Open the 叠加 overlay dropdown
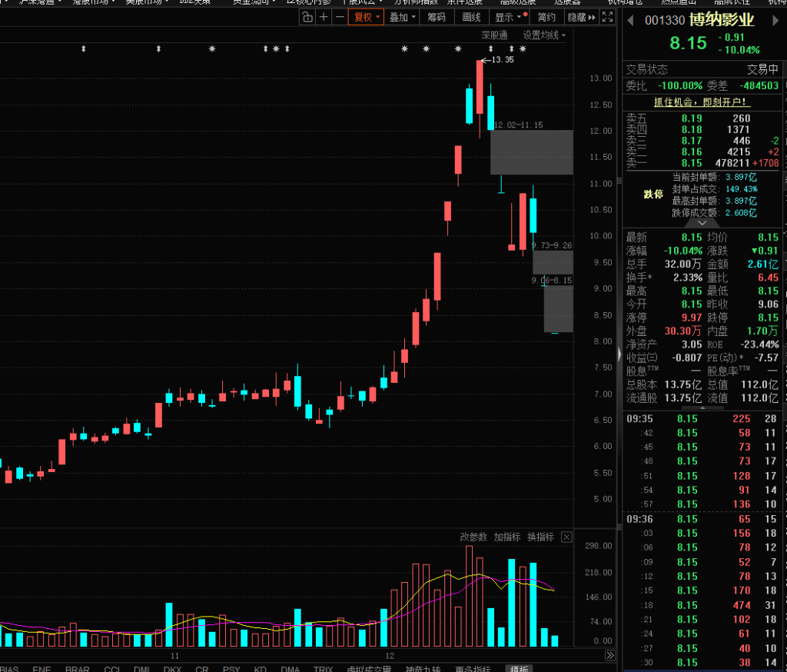The width and height of the screenshot is (787, 672). pos(402,17)
